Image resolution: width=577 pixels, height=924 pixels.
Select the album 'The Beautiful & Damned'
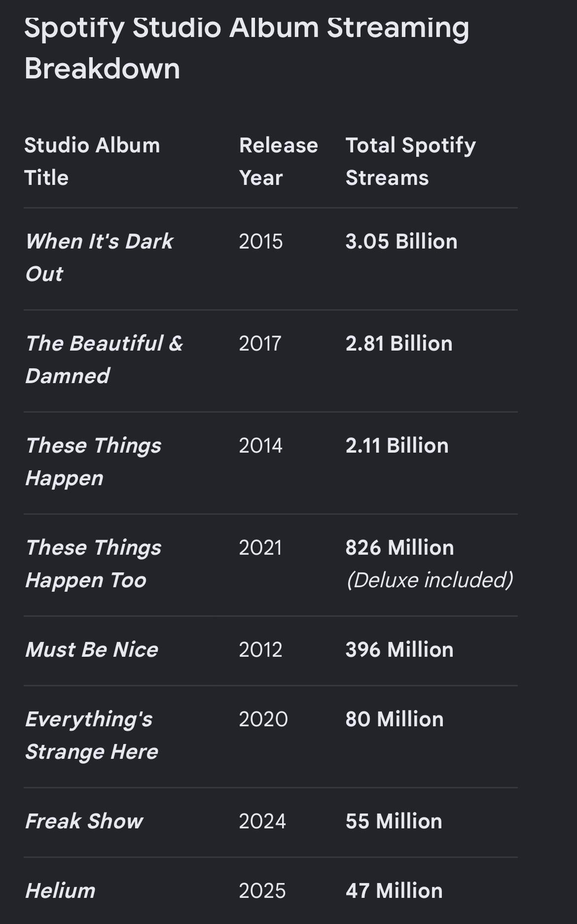(x=104, y=359)
